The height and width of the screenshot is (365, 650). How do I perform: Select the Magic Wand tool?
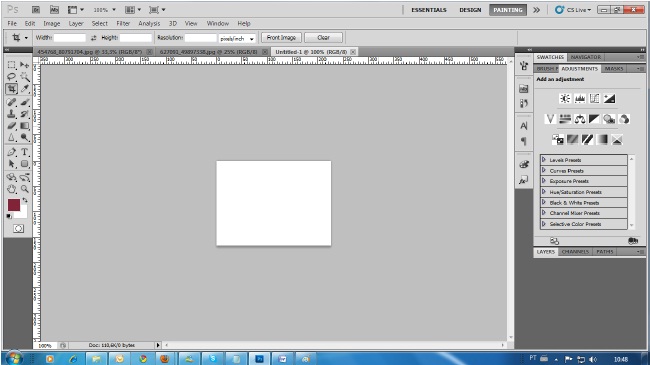[x=24, y=76]
